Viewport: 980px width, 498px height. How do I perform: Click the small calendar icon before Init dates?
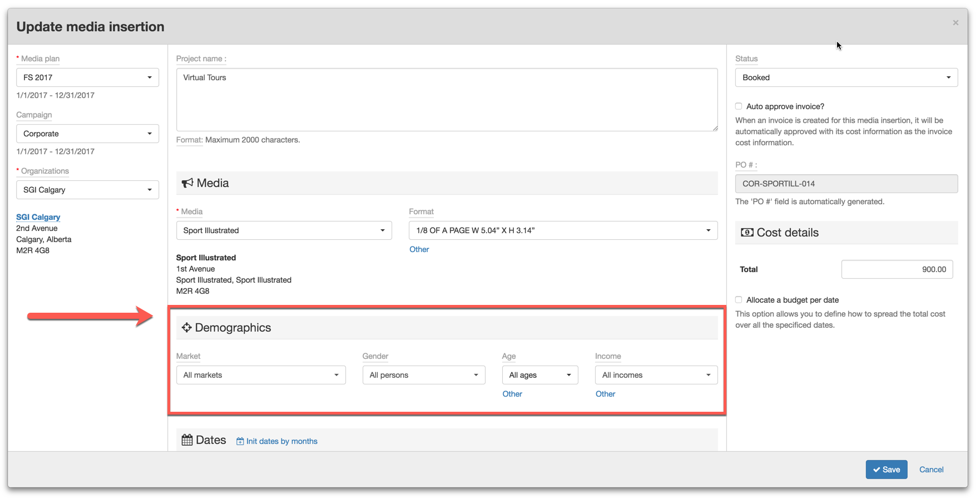point(240,441)
